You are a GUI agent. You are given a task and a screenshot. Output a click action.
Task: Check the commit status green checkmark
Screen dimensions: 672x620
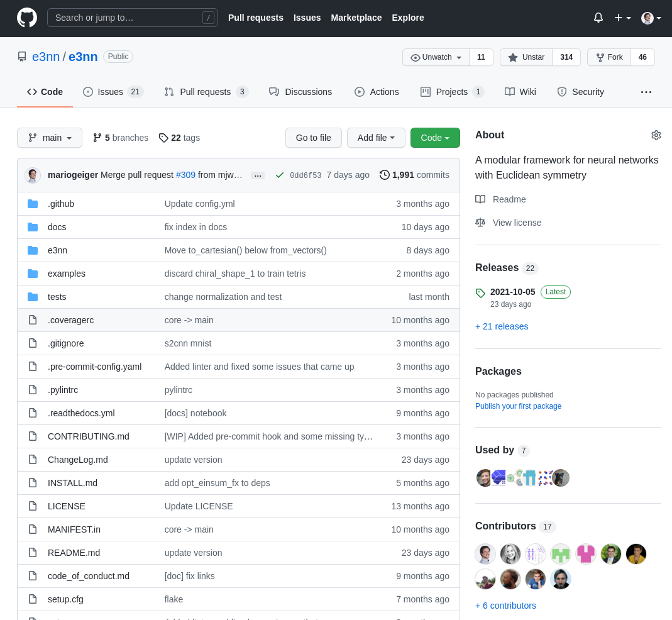coord(280,175)
